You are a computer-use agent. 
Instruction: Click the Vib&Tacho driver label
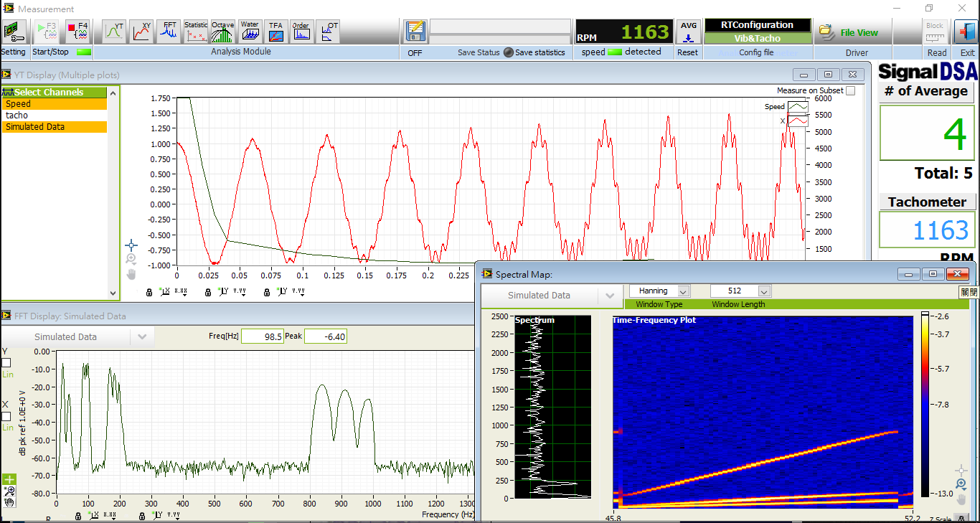(757, 39)
